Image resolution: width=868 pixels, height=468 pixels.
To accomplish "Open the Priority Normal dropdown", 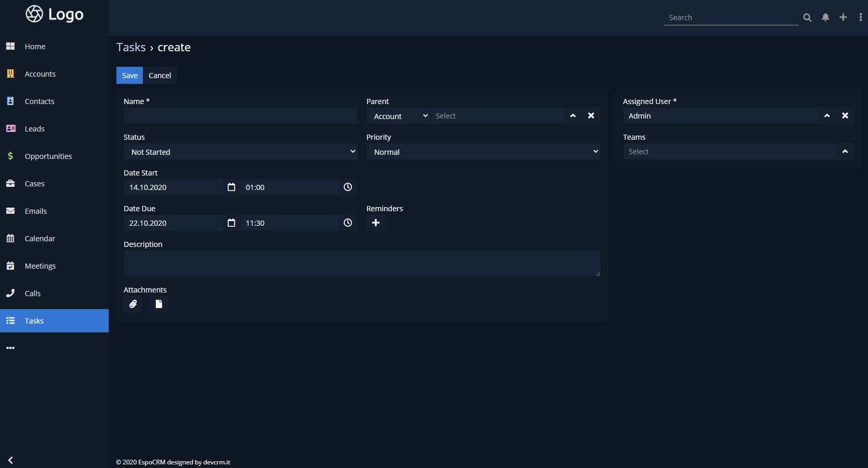I will pos(483,152).
